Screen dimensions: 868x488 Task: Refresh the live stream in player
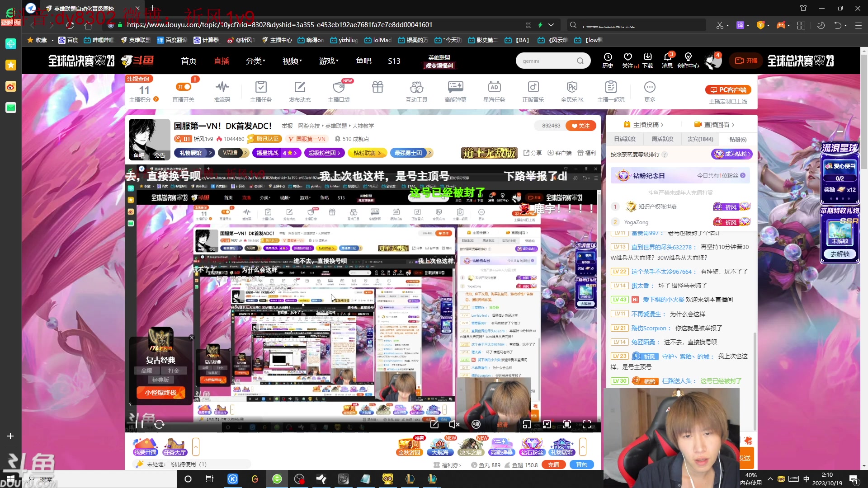159,424
